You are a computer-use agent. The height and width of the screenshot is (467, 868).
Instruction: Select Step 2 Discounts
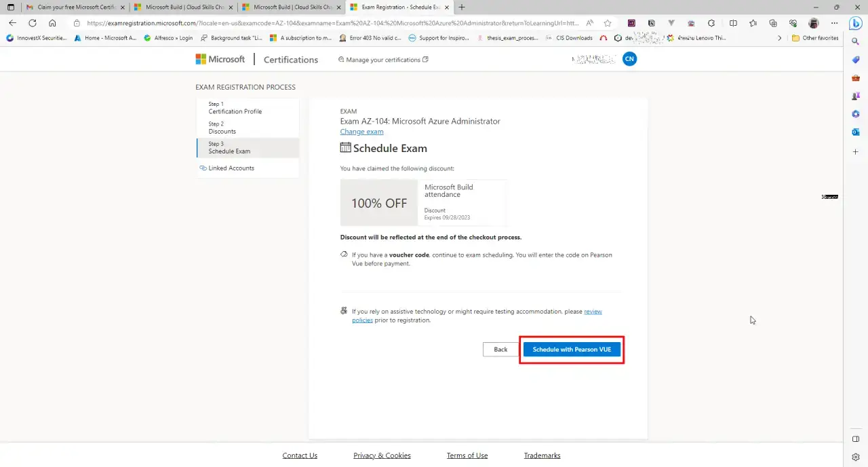pyautogui.click(x=248, y=128)
